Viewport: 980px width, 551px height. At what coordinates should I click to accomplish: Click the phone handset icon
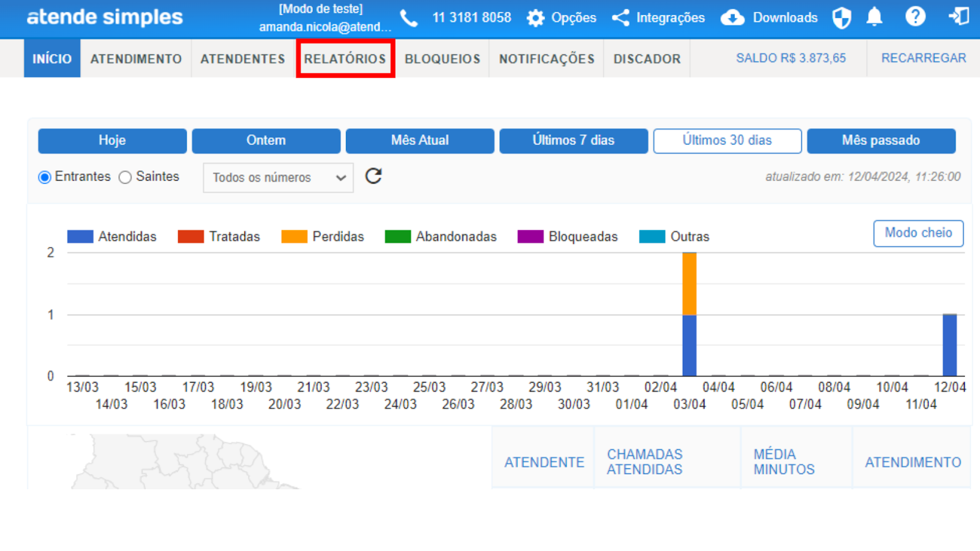point(409,18)
